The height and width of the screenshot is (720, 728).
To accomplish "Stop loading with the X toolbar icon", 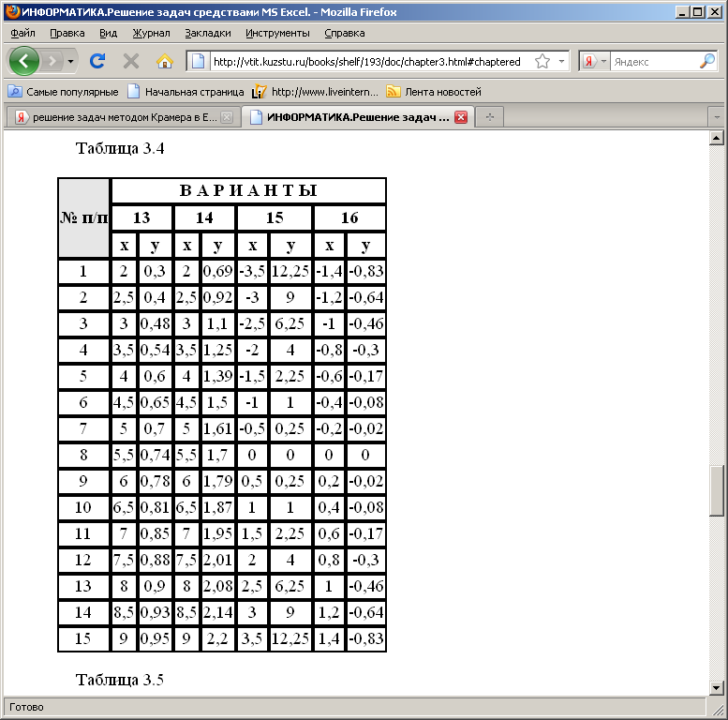I will 131,61.
